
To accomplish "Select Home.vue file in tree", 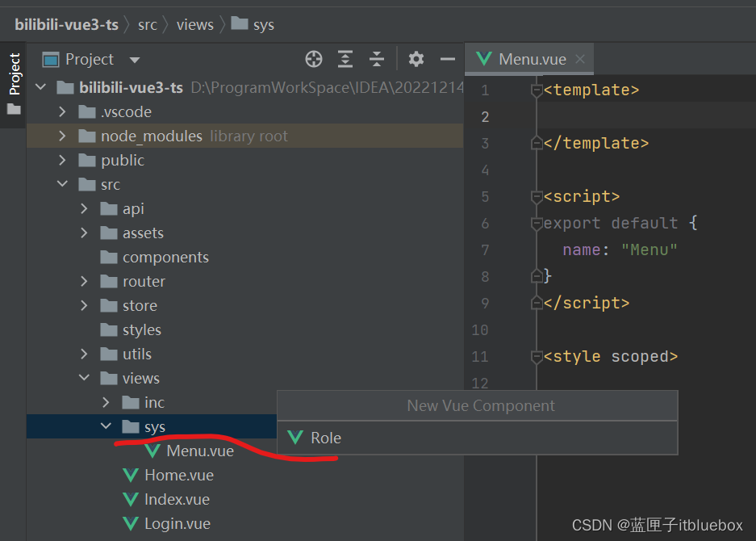I will coord(178,475).
